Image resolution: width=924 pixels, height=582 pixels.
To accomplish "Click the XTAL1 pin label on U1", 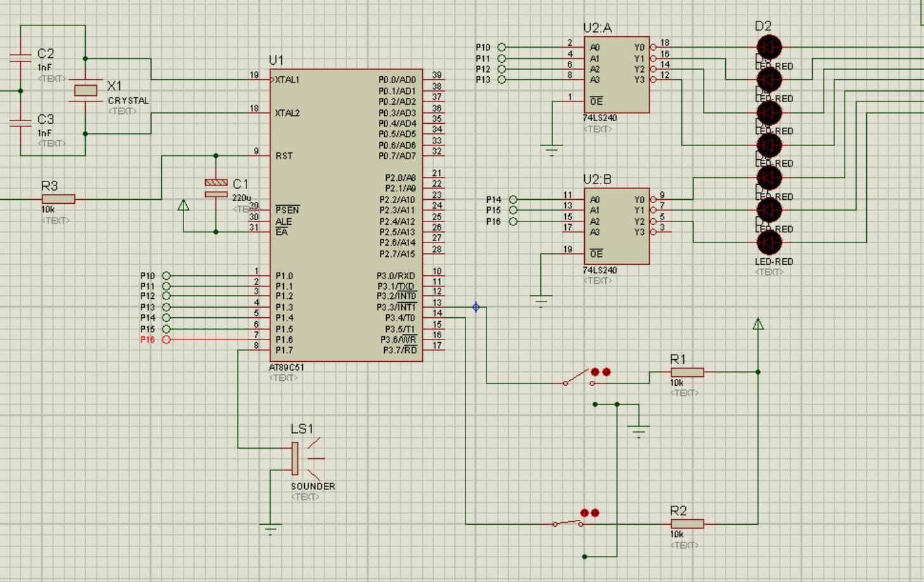I will point(287,80).
